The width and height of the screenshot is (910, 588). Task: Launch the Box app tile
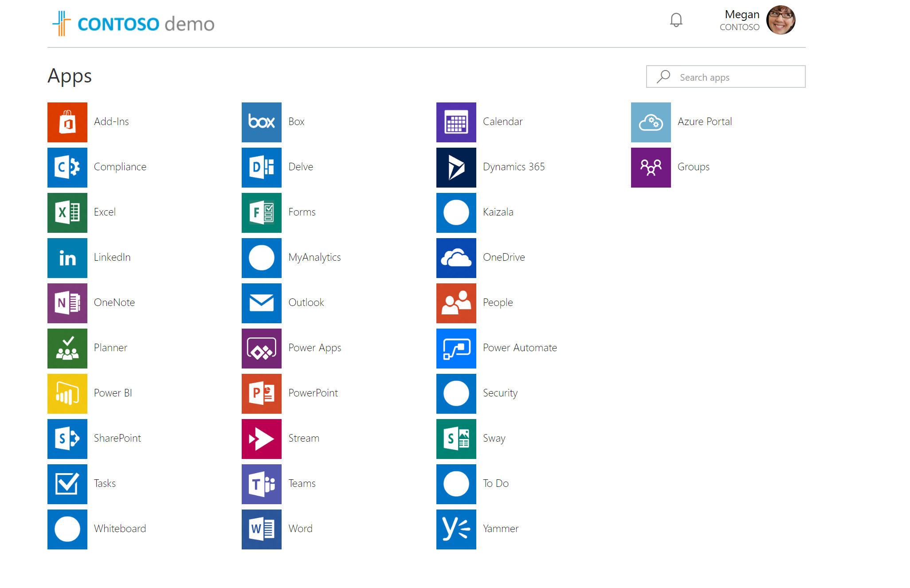click(x=262, y=122)
